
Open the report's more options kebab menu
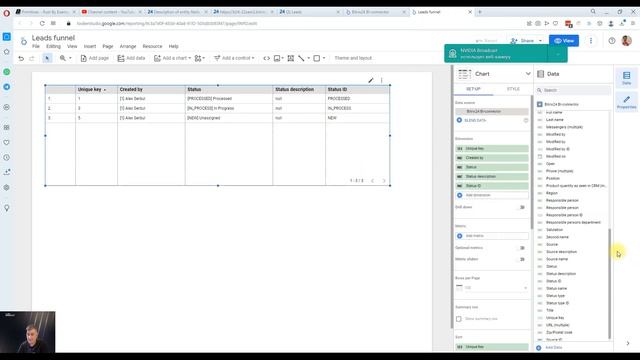591,41
